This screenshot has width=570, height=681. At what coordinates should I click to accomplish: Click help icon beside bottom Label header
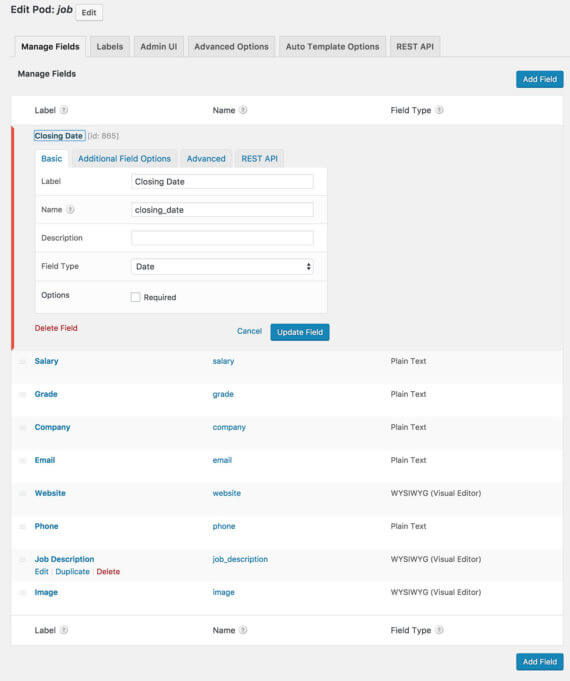tap(64, 630)
